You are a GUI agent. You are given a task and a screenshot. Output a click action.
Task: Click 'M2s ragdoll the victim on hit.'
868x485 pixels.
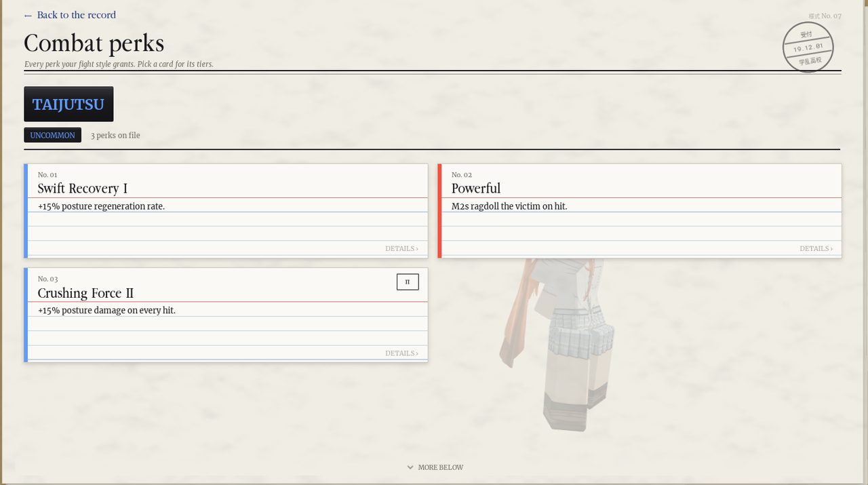point(509,206)
